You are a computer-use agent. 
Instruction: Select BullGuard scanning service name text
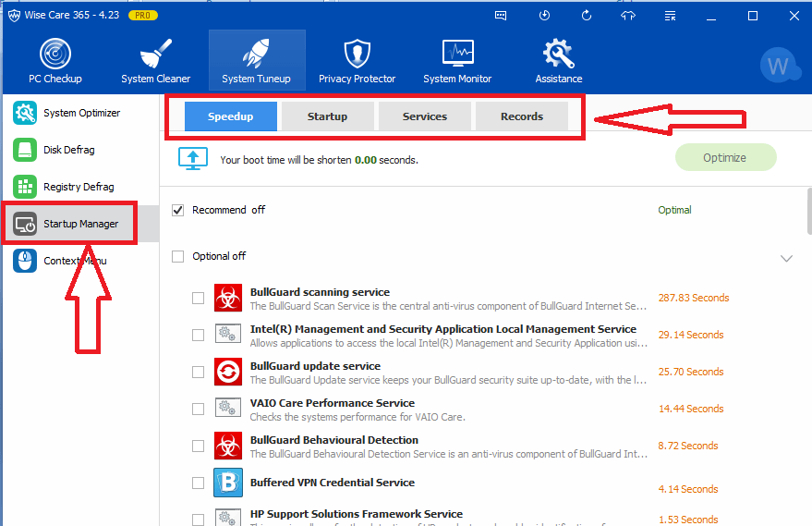[x=320, y=292]
